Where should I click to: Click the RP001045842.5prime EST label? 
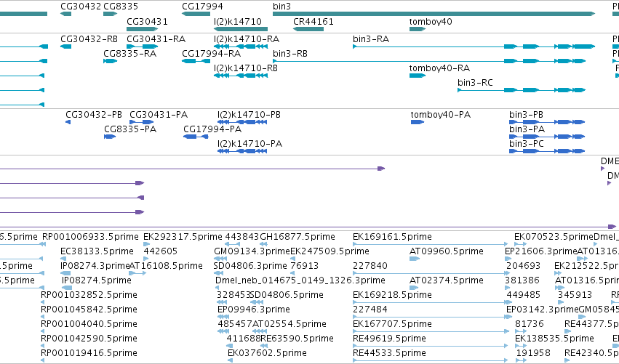pos(89,310)
